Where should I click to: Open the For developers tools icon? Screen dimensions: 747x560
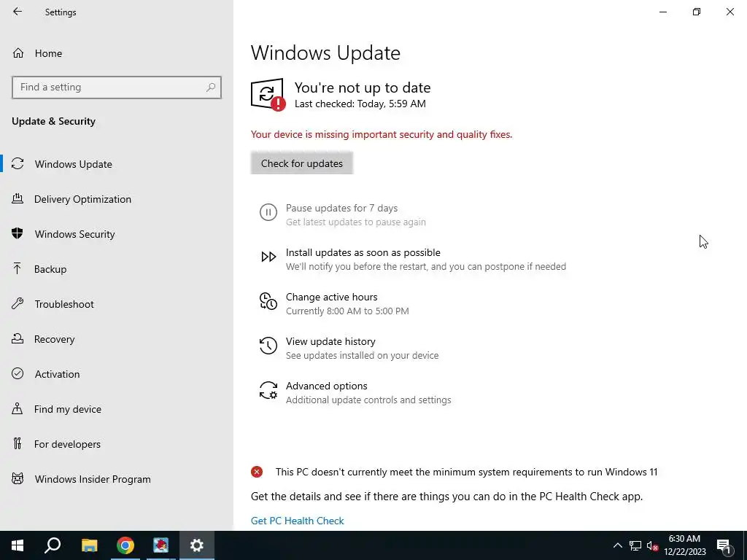click(18, 443)
